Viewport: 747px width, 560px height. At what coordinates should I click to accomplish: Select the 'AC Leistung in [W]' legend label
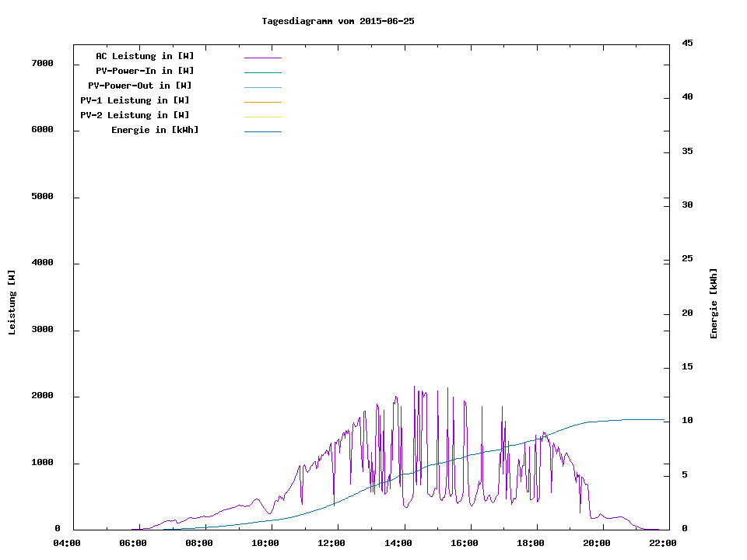pyautogui.click(x=145, y=56)
